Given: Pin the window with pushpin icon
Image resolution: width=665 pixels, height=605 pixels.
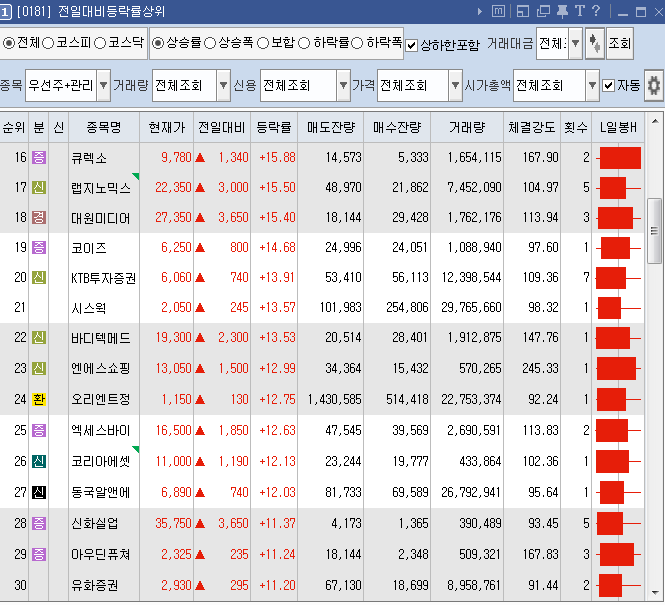Looking at the screenshot, I should click(x=562, y=11).
